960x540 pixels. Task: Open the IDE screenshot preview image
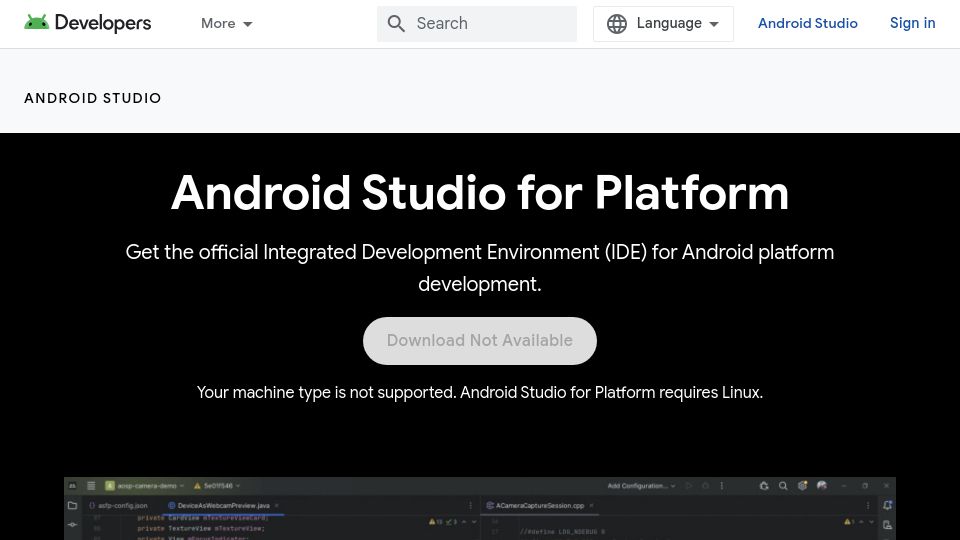point(479,508)
